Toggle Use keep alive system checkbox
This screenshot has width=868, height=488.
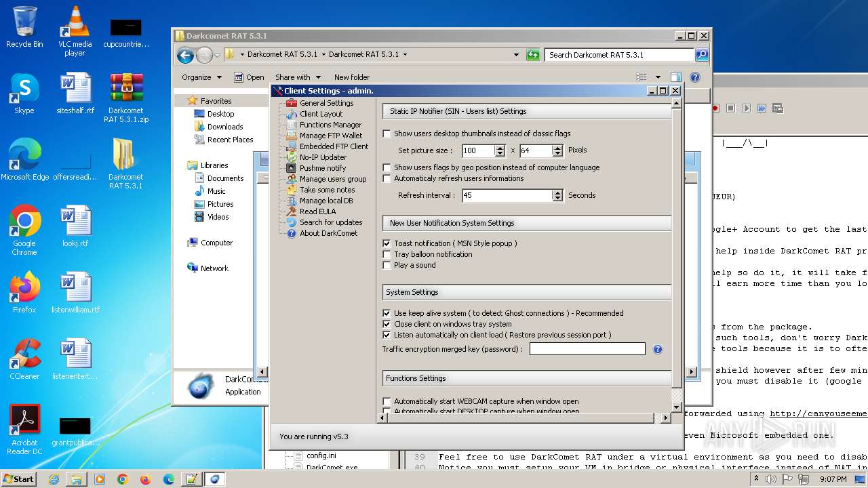point(387,313)
